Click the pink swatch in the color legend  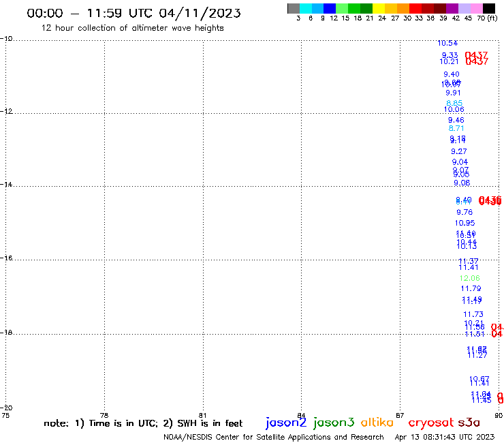click(477, 8)
